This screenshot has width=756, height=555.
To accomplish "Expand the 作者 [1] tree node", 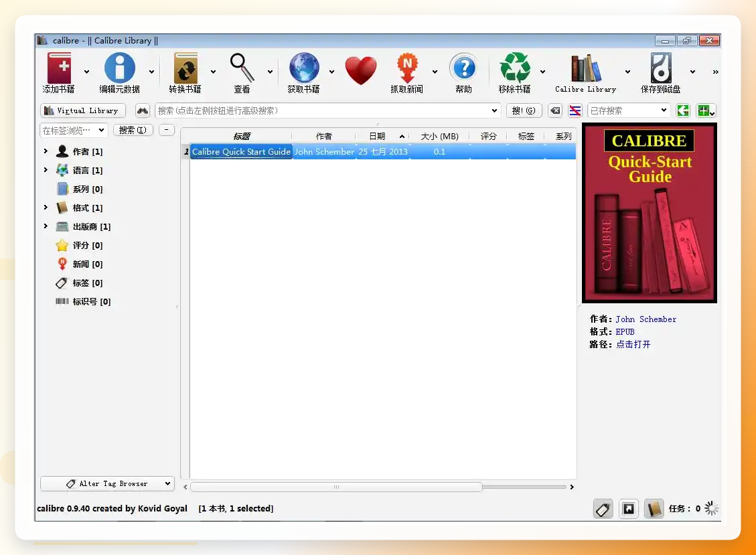I will (46, 151).
